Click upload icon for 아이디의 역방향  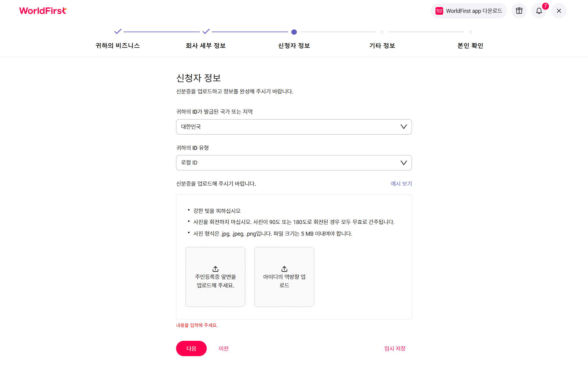[x=284, y=269]
